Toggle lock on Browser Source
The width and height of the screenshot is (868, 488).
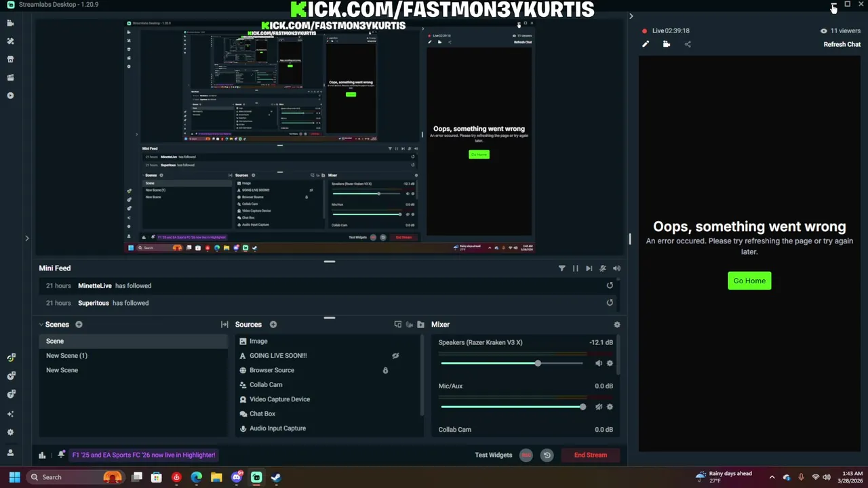[x=385, y=370]
